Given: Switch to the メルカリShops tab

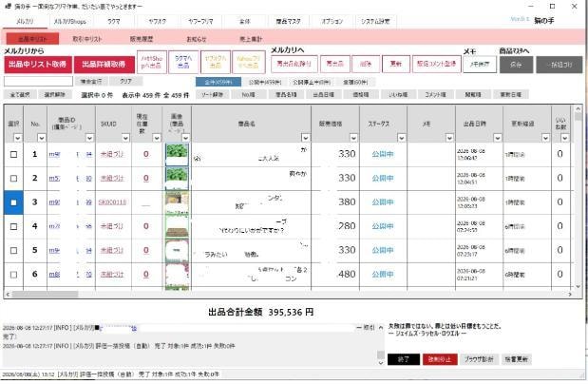Looking at the screenshot, I should pyautogui.click(x=70, y=22).
